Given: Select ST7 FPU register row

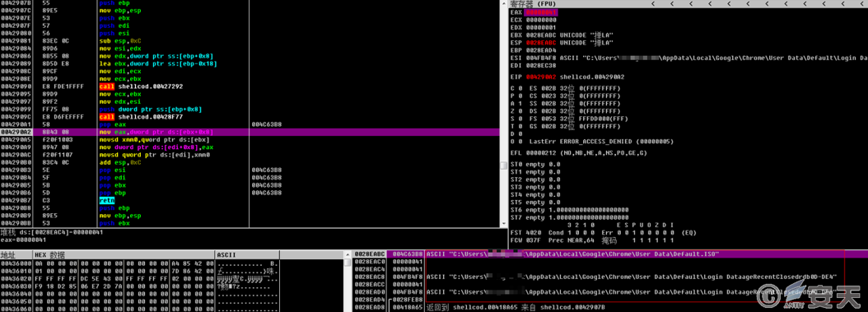Looking at the screenshot, I should pyautogui.click(x=570, y=217).
